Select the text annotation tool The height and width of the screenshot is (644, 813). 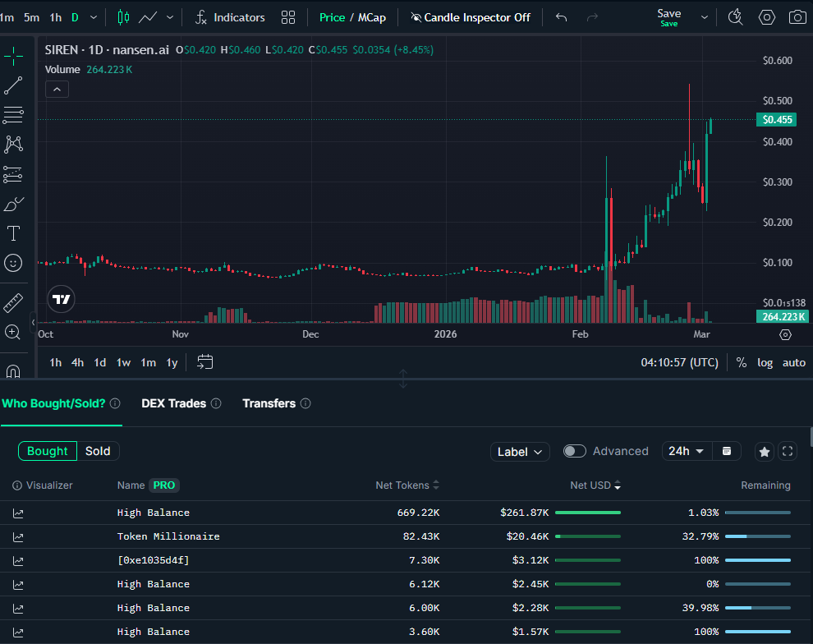point(13,233)
